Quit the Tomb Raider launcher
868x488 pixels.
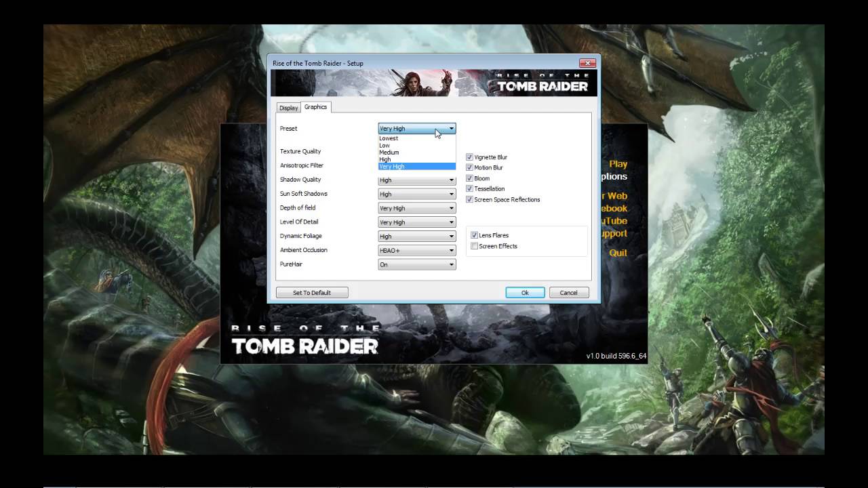coord(618,253)
